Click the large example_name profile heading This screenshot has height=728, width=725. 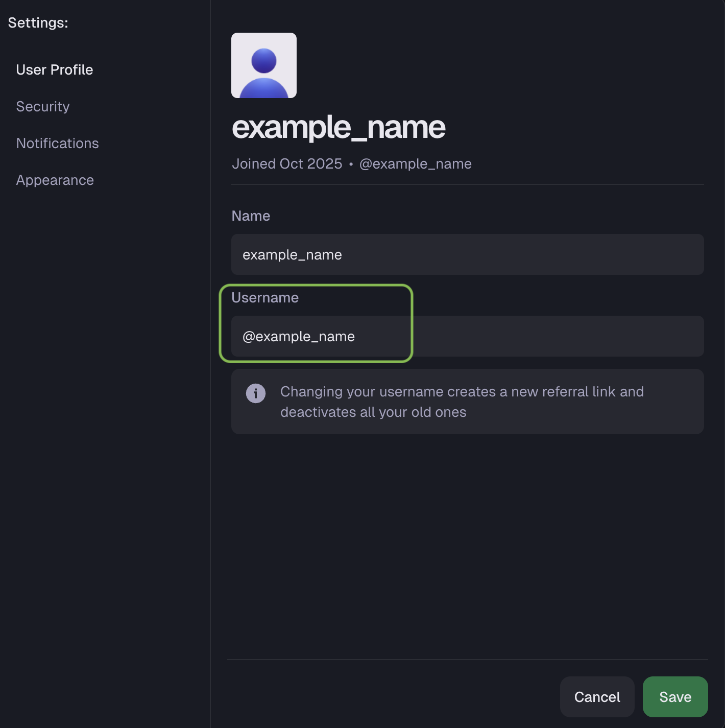(339, 127)
